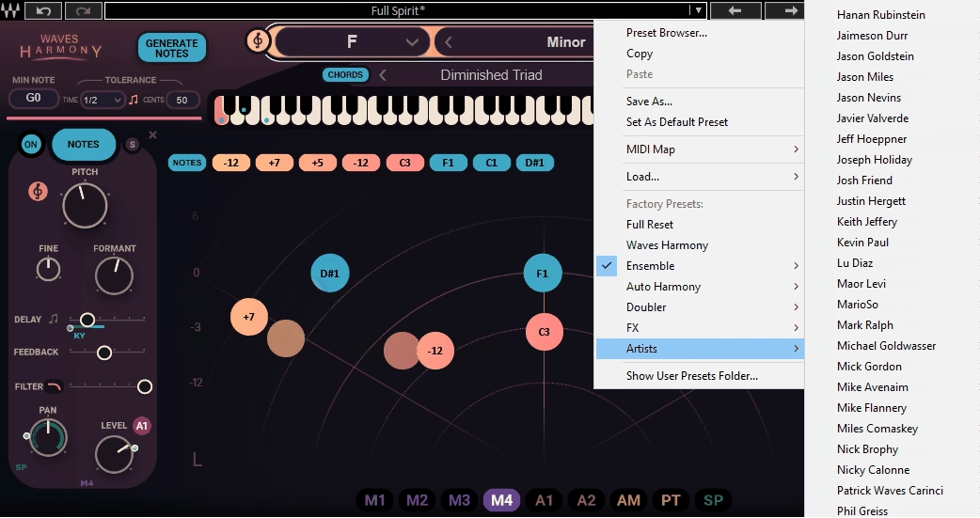Click the D#1 note chip in row
The height and width of the screenshot is (518, 980).
(535, 163)
